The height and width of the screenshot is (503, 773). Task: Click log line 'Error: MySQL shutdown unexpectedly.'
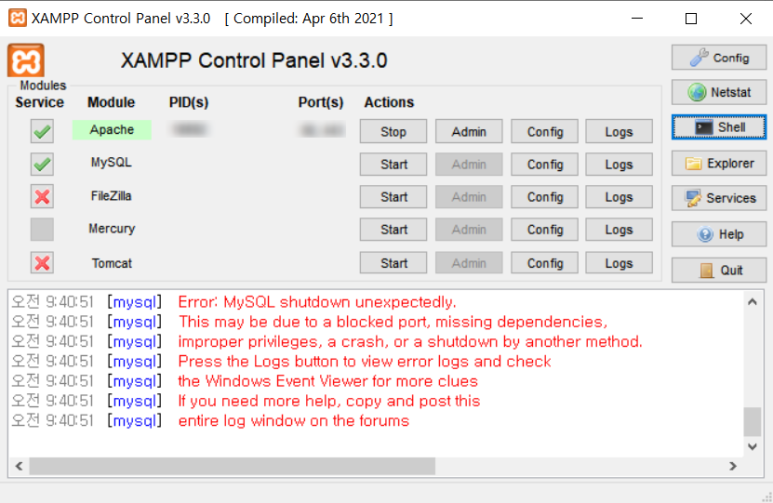pyautogui.click(x=317, y=302)
